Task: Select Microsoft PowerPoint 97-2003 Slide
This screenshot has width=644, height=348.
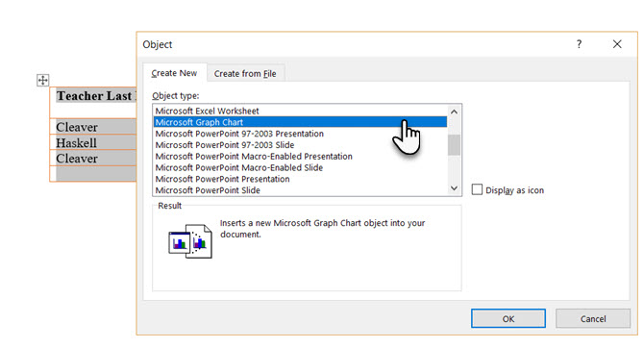Action: coord(300,145)
